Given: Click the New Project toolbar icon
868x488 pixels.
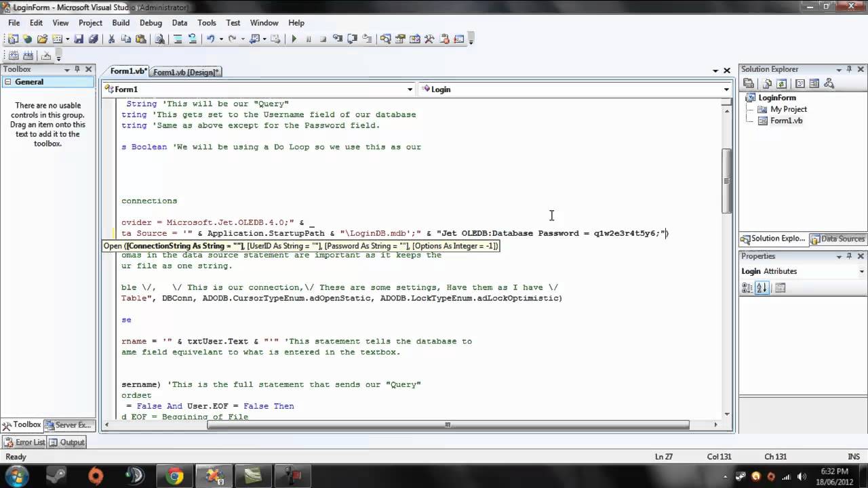Looking at the screenshot, I should tap(13, 39).
